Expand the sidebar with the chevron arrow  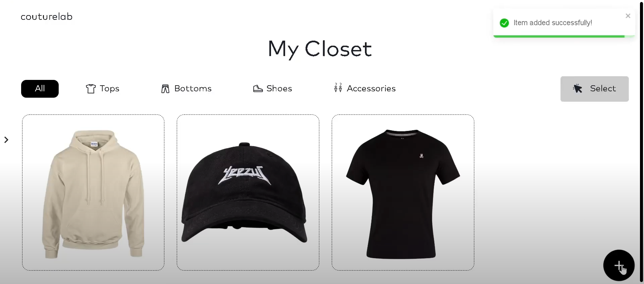point(6,140)
